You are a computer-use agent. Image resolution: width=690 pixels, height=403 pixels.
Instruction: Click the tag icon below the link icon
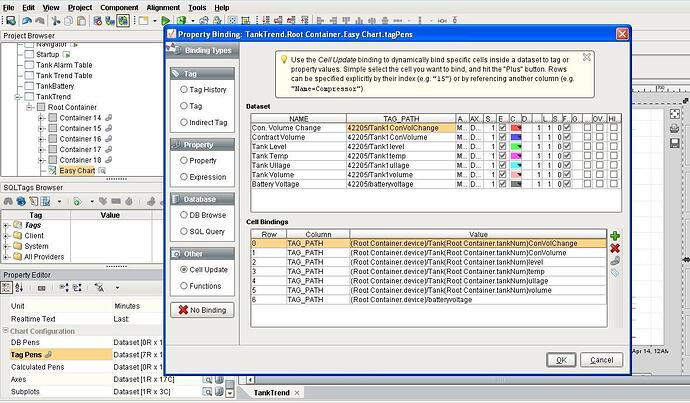(x=615, y=273)
